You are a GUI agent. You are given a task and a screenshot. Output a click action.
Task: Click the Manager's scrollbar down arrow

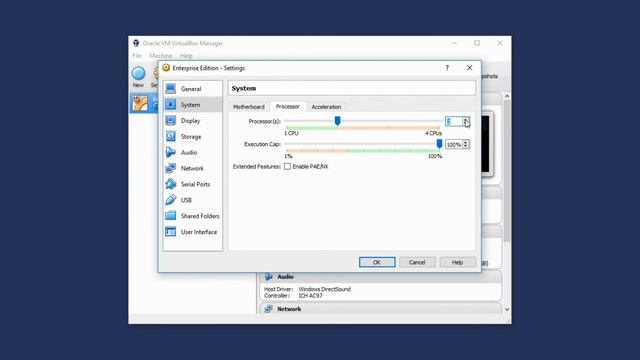[507, 309]
